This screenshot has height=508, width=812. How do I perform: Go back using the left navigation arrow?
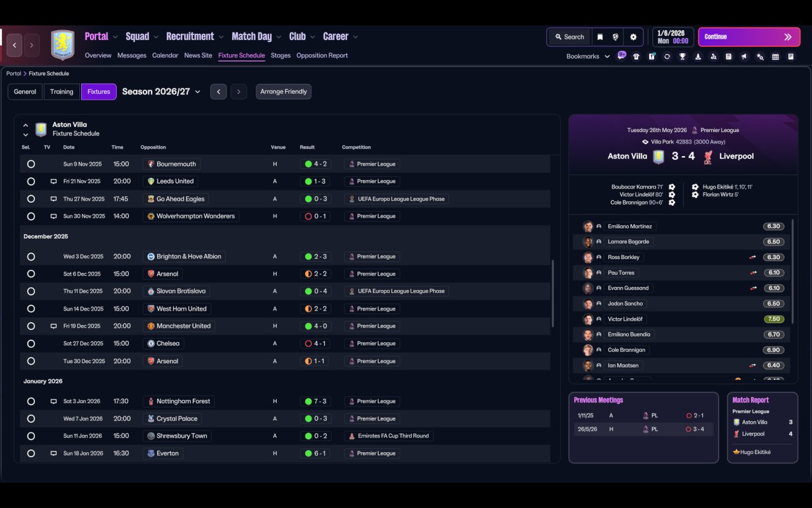point(15,45)
